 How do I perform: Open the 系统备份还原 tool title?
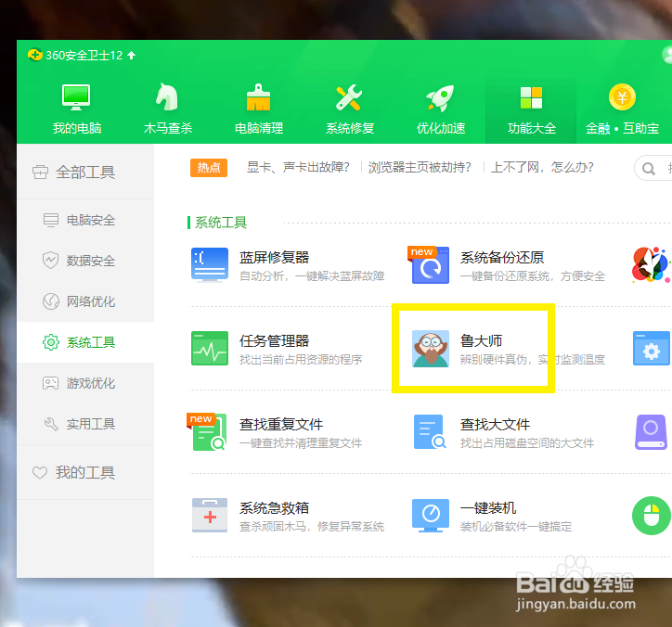pos(502,258)
